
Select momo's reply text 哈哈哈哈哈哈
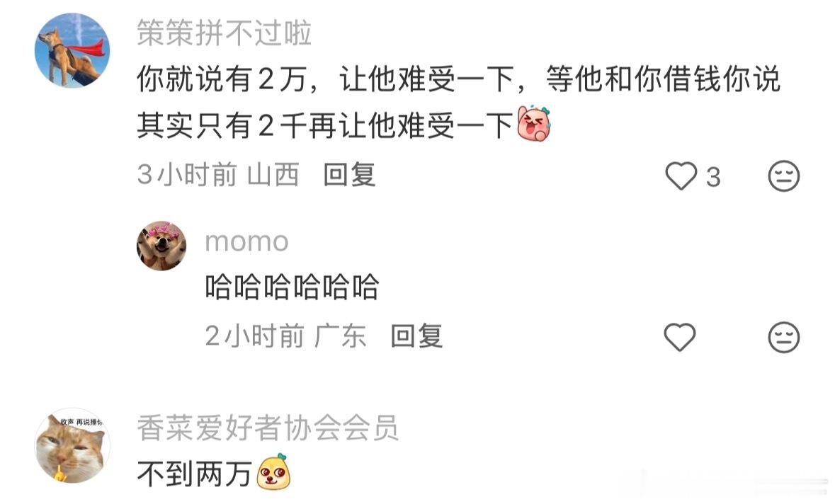tap(292, 287)
